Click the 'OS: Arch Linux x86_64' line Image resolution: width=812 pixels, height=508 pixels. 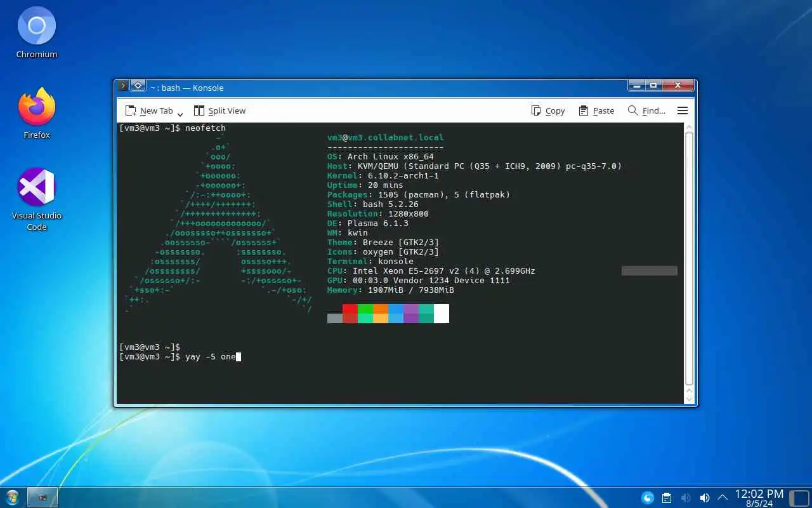381,156
